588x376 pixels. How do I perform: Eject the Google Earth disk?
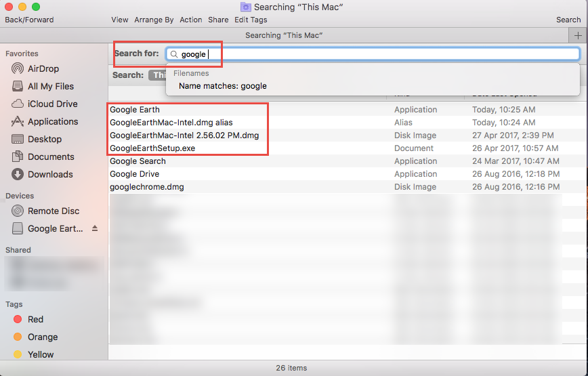click(95, 228)
